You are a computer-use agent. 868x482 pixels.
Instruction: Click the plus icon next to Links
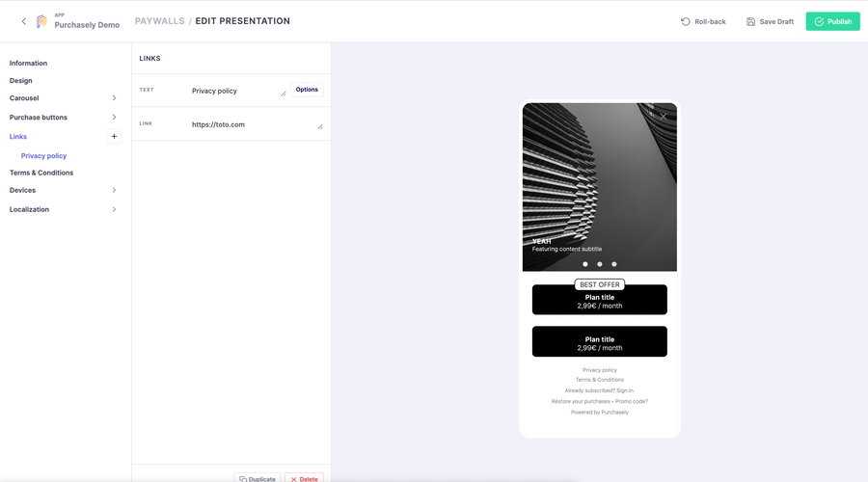(114, 137)
